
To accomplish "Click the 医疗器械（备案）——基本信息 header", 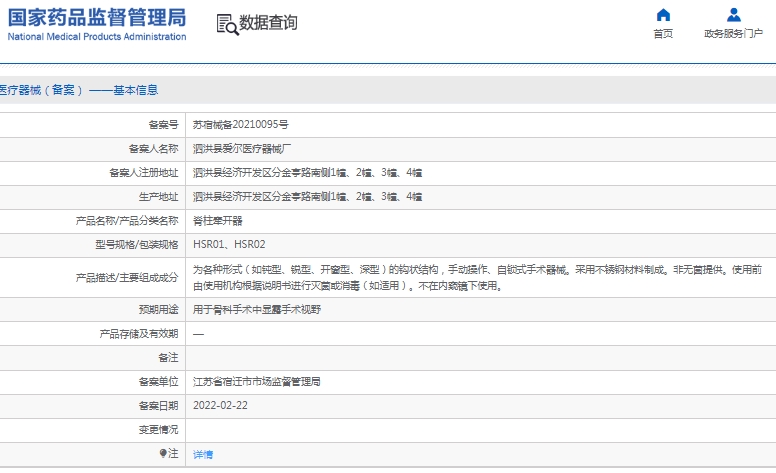I will coord(79,90).
